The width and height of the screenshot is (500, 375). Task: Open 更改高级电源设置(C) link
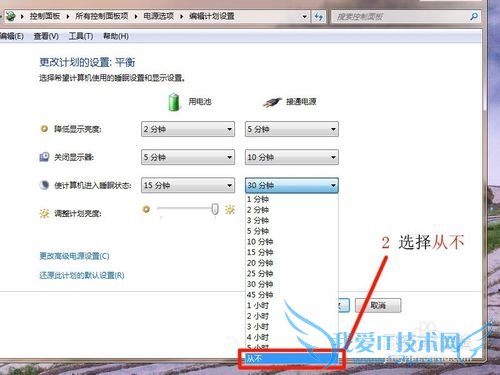click(74, 256)
